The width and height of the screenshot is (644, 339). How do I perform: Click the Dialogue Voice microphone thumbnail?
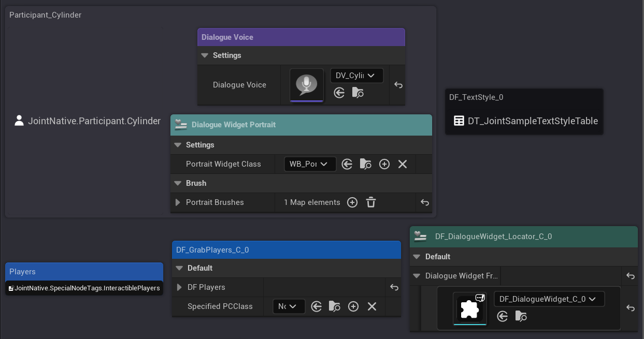coord(306,85)
